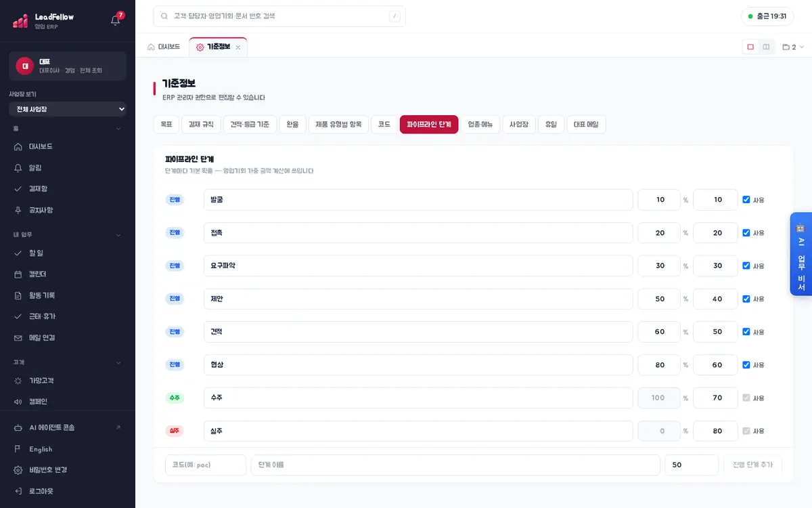Open the 견적·등급 기준 tab
This screenshot has width=812, height=508.
pos(250,125)
